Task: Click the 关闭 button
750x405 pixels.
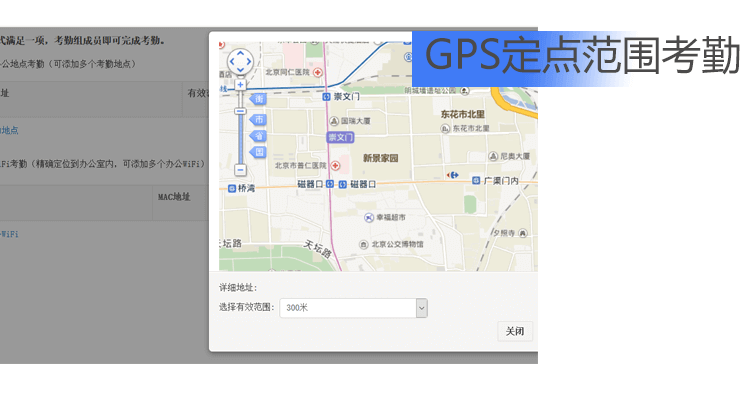Action: [515, 331]
